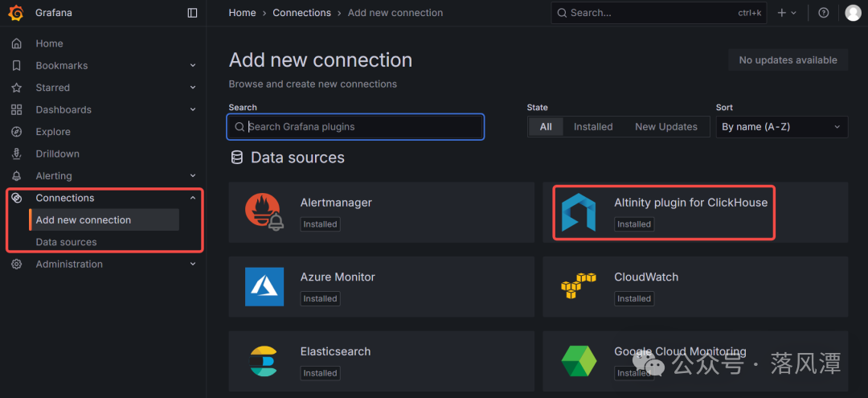The width and height of the screenshot is (868, 398).
Task: Expand the Starred section chevron
Action: [193, 88]
